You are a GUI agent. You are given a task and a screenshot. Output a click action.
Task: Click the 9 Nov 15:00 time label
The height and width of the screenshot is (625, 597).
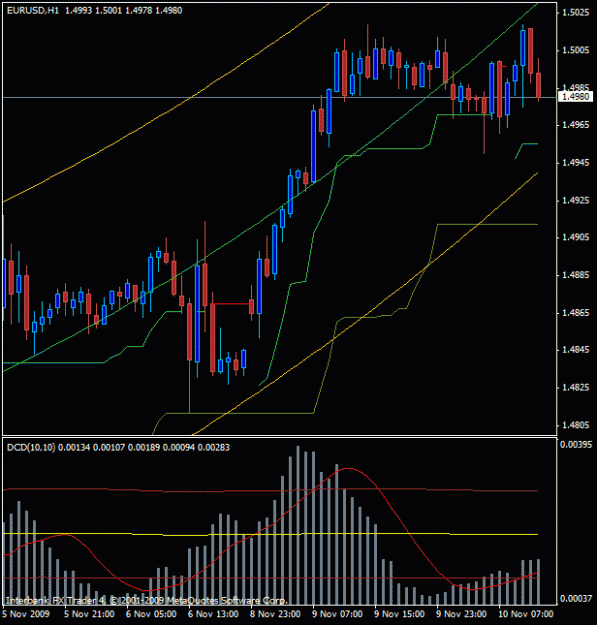point(400,614)
